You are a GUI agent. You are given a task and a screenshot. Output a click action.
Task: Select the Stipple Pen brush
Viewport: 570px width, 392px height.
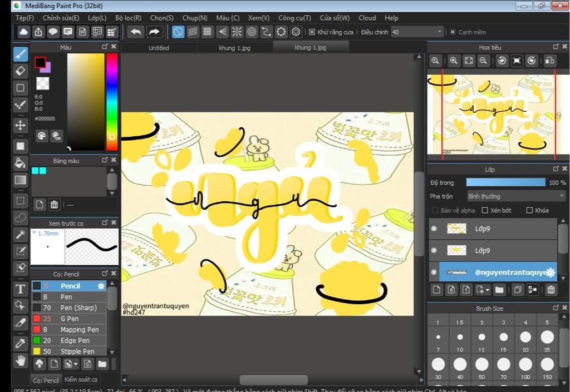69,351
